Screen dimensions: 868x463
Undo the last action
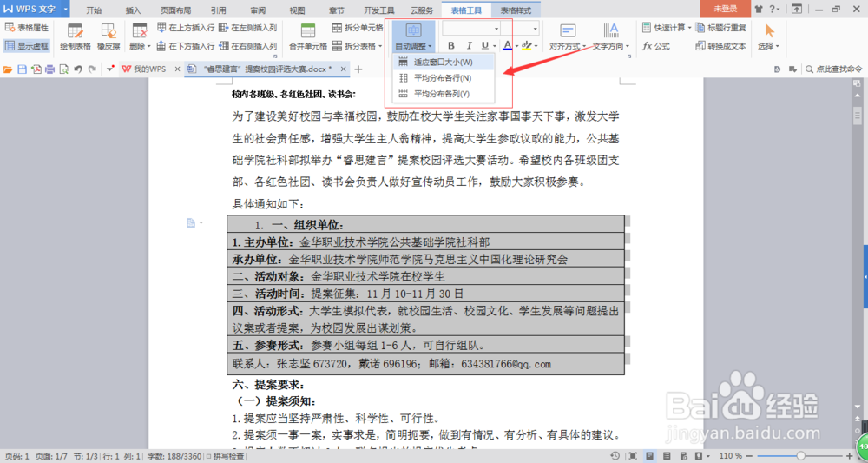pos(78,69)
